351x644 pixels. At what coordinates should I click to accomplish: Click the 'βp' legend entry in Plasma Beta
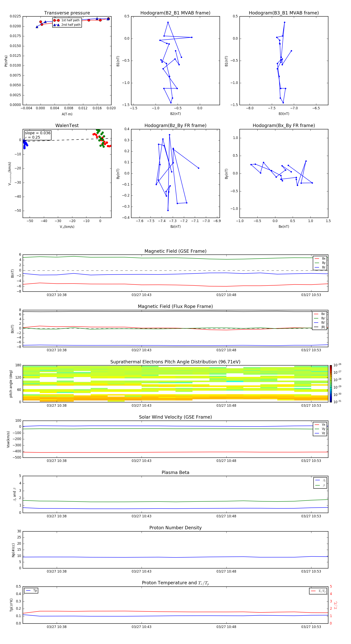pyautogui.click(x=321, y=480)
